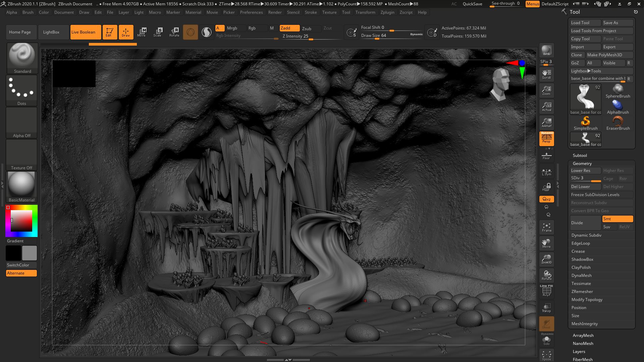Viewport: 644px width, 362px height.
Task: Click the AAHalf zoom icon
Action: 546,122
